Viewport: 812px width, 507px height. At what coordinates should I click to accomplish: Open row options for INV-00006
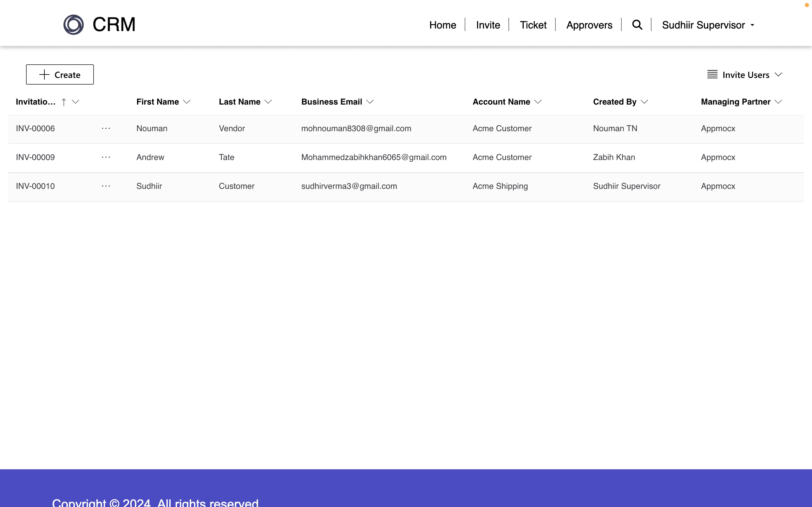(106, 128)
